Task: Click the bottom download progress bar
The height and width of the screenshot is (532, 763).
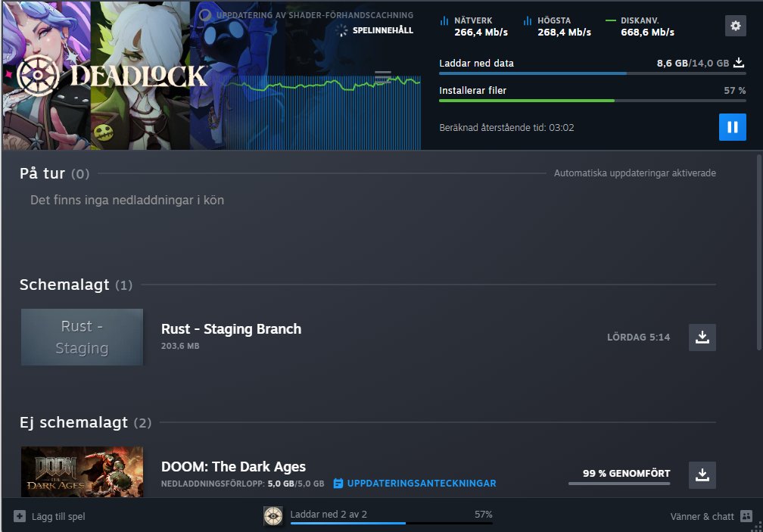Action: click(391, 523)
